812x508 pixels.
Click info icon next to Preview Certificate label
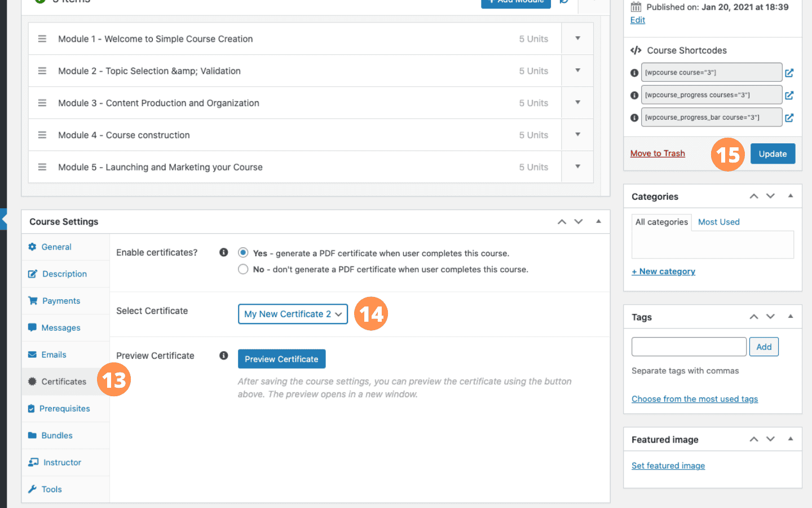pos(224,356)
